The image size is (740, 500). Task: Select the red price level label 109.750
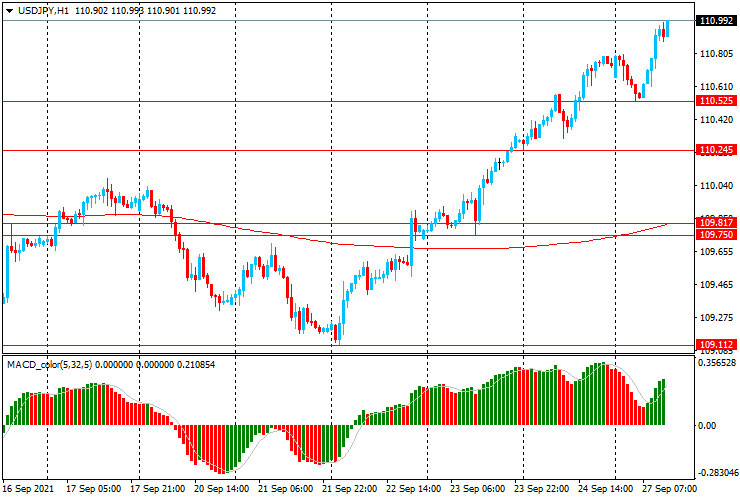pos(716,235)
